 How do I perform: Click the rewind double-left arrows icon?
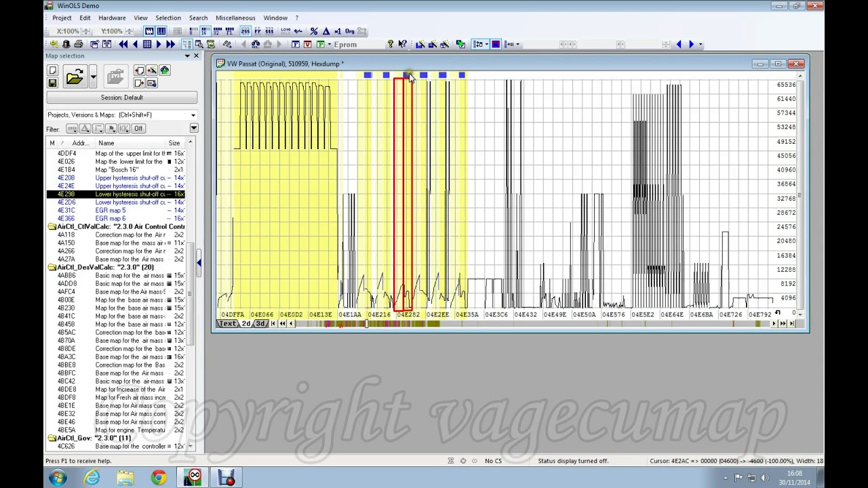pos(123,44)
